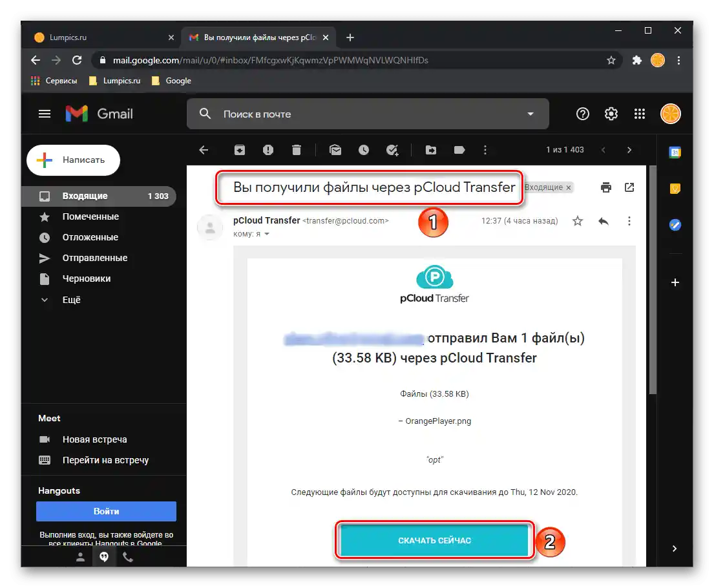Report this email as spam

tap(268, 150)
